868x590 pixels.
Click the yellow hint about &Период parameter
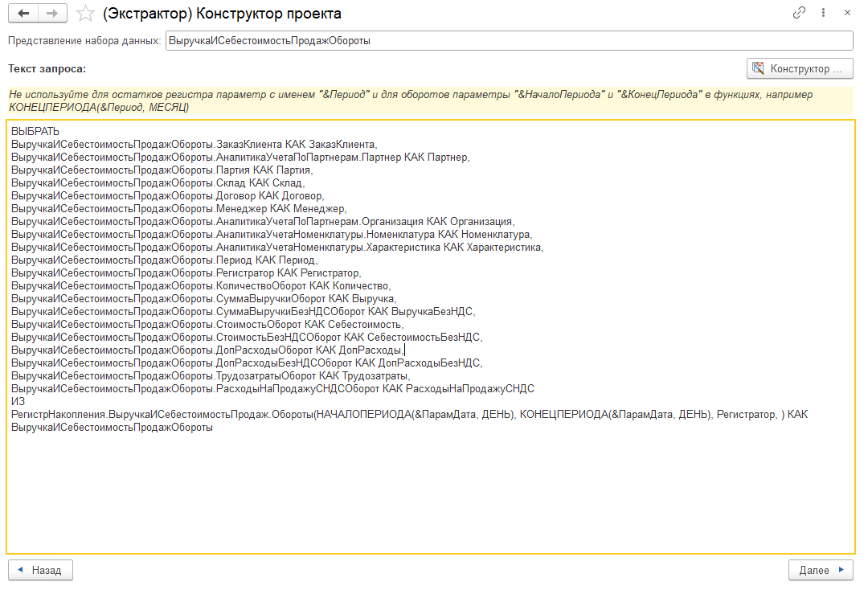pyautogui.click(x=429, y=100)
